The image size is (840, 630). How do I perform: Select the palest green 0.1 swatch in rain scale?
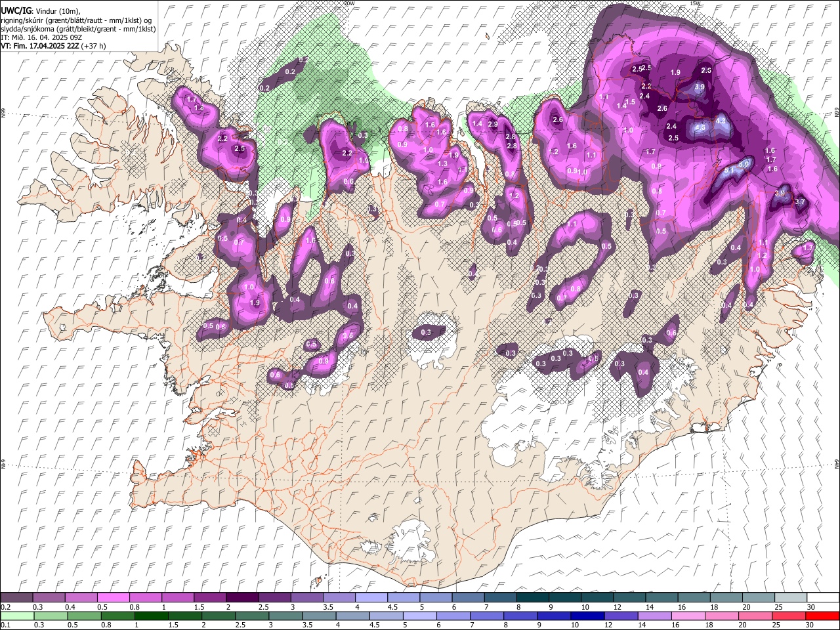pos(17,616)
